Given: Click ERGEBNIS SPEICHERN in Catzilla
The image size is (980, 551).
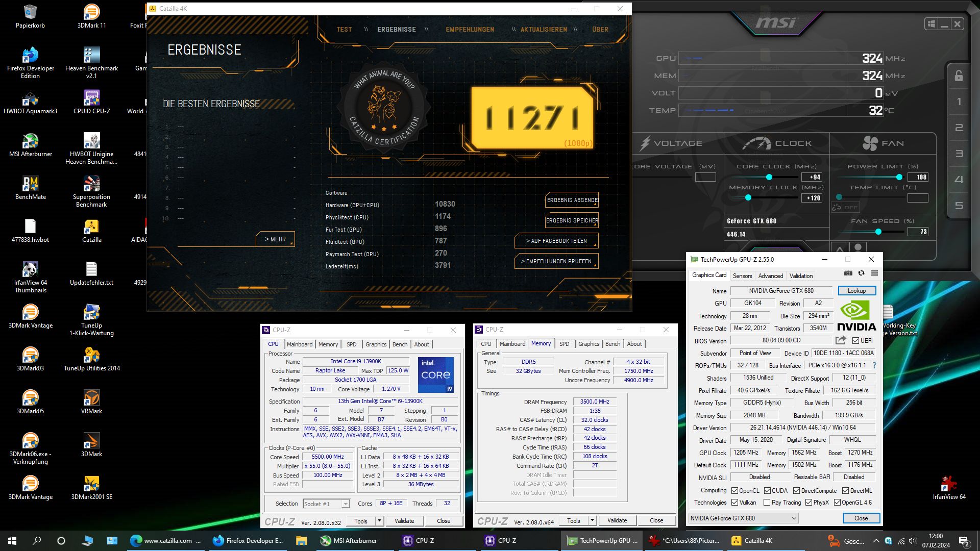Looking at the screenshot, I should coord(572,220).
